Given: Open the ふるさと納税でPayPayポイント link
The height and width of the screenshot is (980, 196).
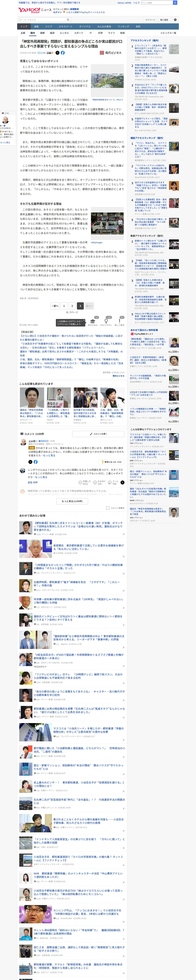Looking at the screenshot, I should point(86,12).
